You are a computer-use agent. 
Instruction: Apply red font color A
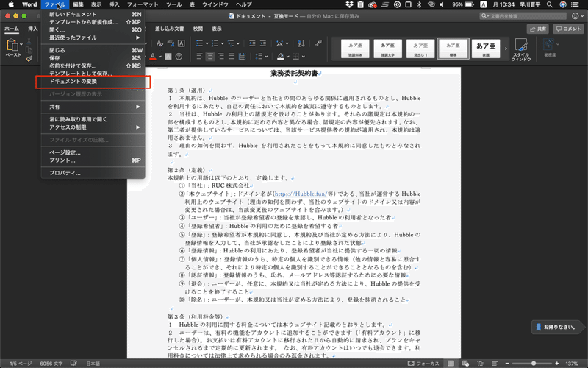coord(153,57)
